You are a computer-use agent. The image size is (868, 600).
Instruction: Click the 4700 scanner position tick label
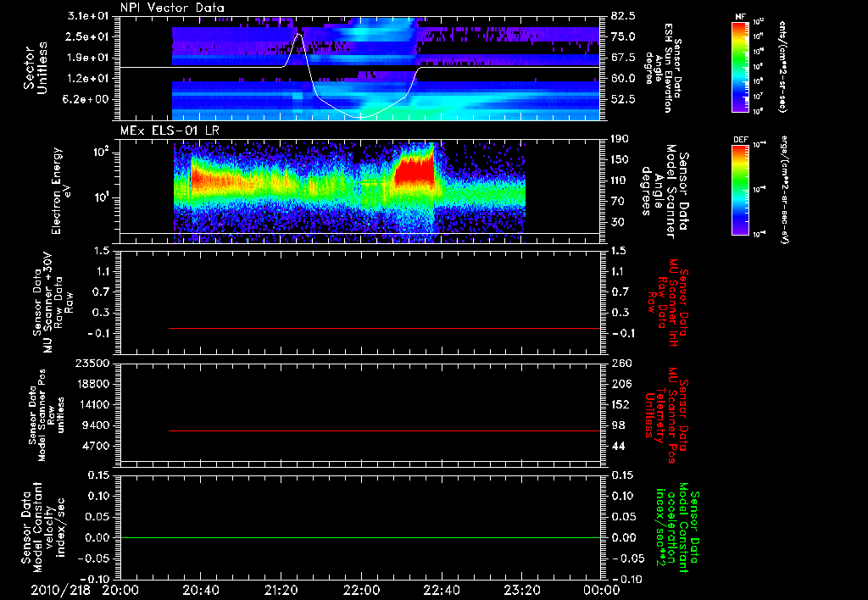pos(96,446)
